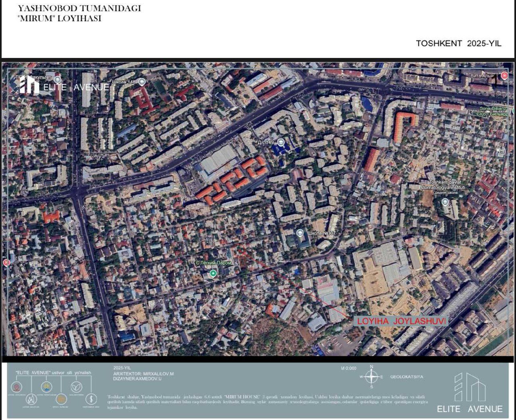Click the Д/с 149 kindergarten map pin
This screenshot has width=516, height=420.
[x=281, y=143]
